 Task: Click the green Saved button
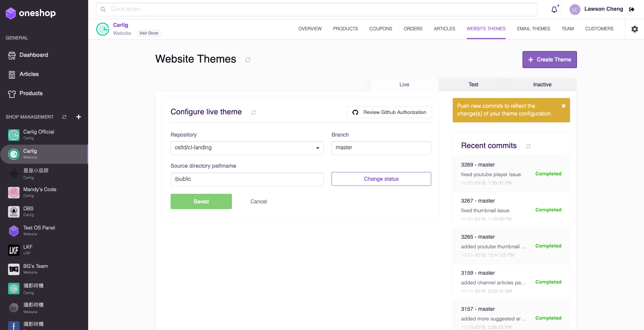(201, 201)
